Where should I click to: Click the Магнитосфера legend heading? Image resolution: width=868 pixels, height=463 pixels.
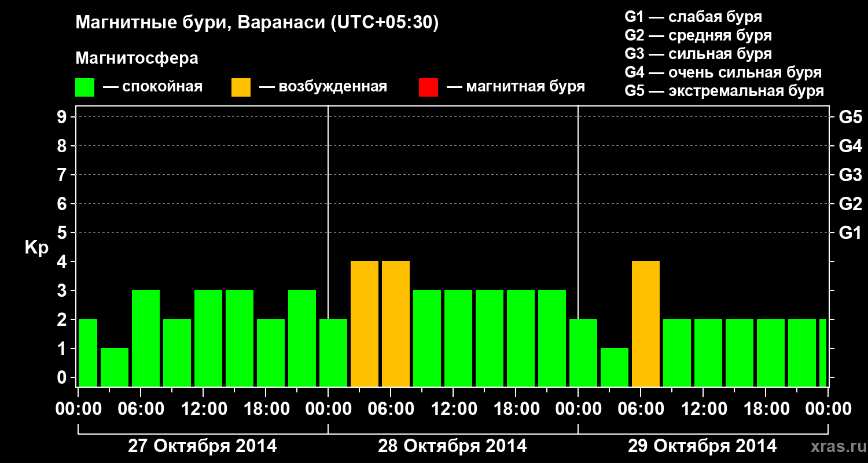(137, 58)
